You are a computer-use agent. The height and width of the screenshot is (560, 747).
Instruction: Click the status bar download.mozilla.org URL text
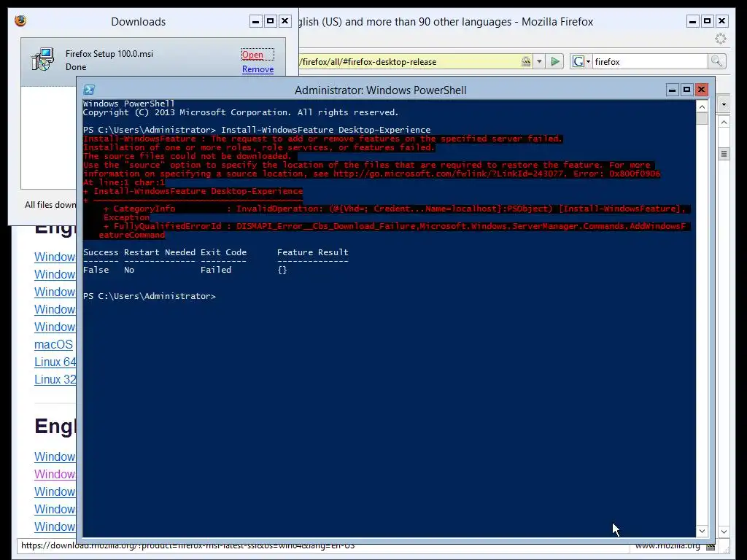pos(187,545)
